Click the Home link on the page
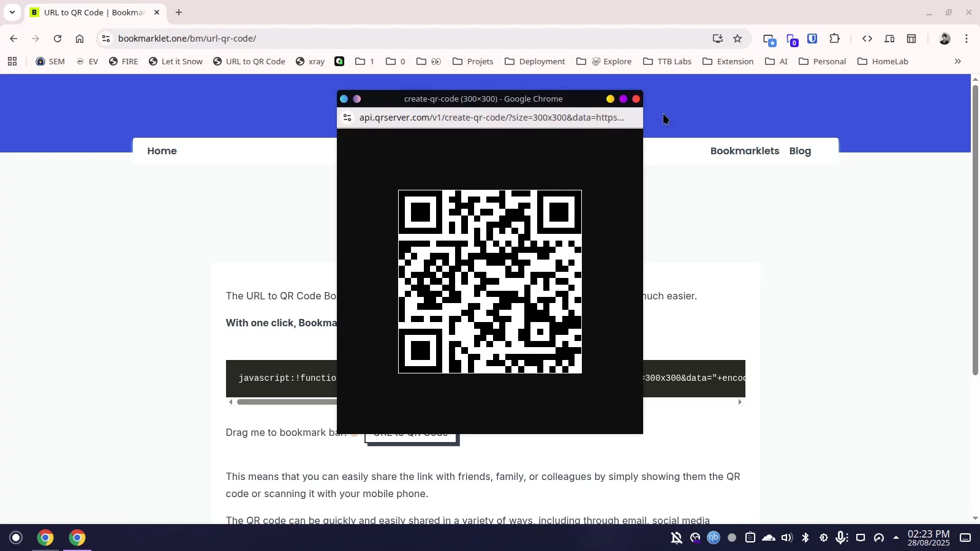This screenshot has height=551, width=980. tap(162, 151)
